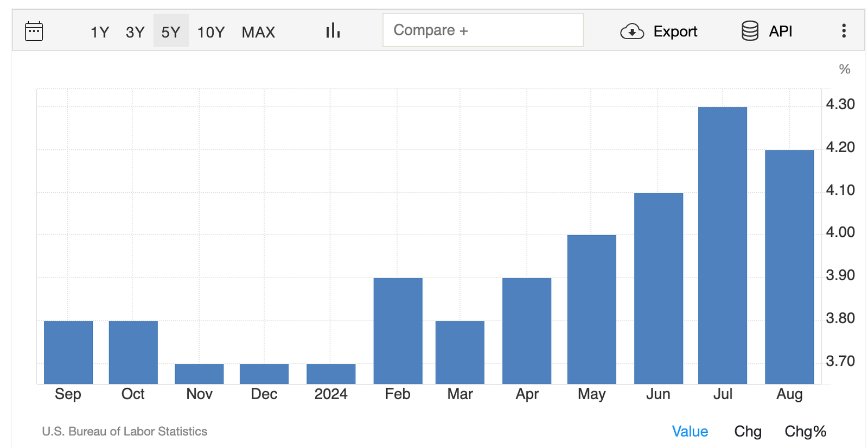
Task: Switch to the 5Y time range
Action: pos(170,32)
